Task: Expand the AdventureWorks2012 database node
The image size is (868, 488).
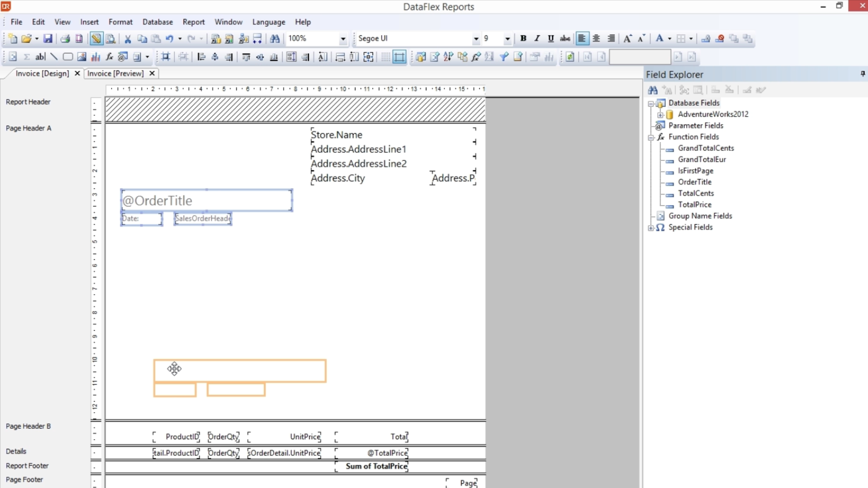Action: 660,115
